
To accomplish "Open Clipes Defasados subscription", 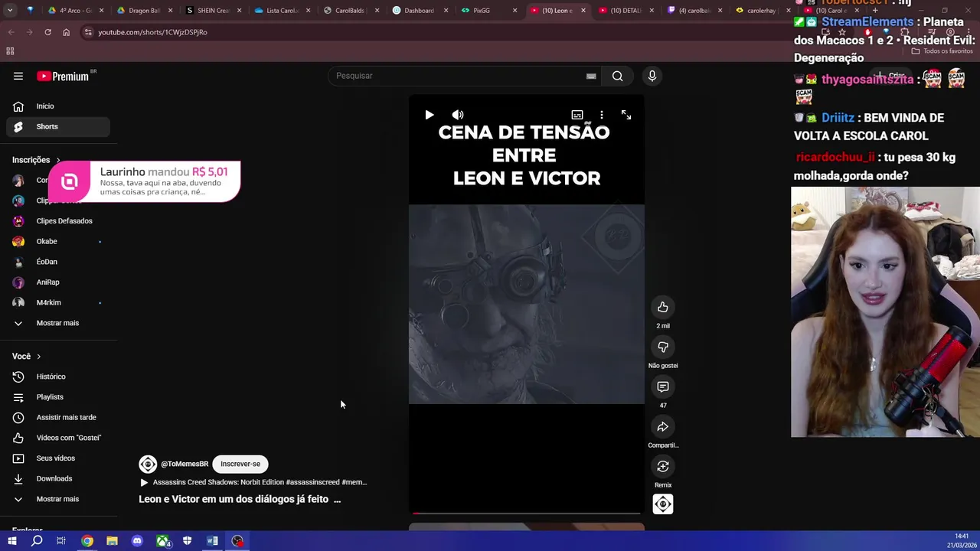I will coord(58,221).
